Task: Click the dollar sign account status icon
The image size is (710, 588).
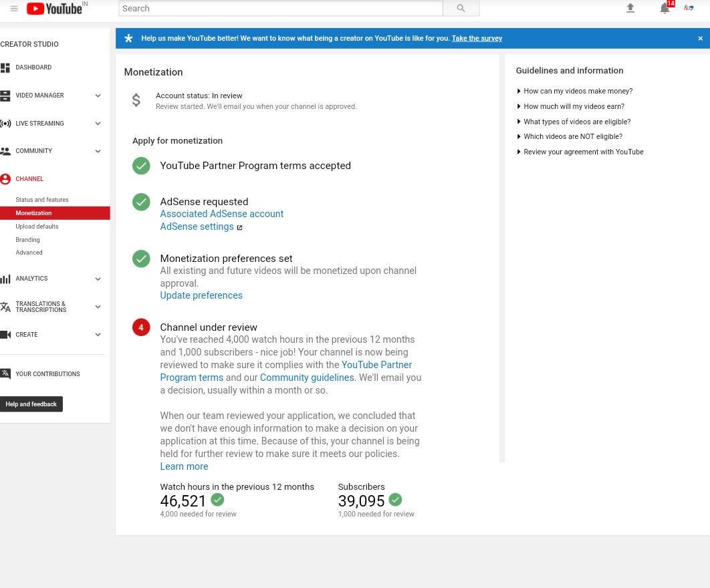Action: click(136, 100)
